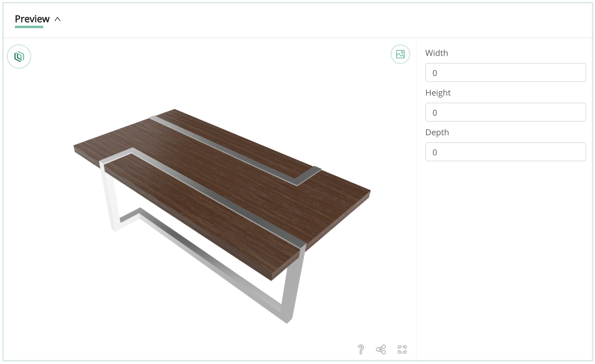
Task: Collapse the Preview section with chevron arrow
Action: coord(57,19)
